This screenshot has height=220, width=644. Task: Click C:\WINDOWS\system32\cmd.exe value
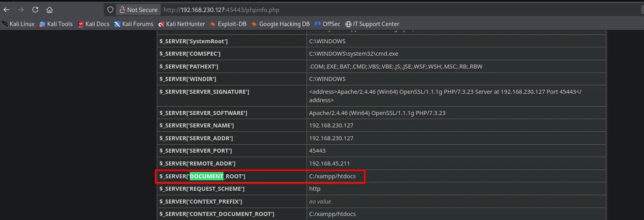[353, 54]
